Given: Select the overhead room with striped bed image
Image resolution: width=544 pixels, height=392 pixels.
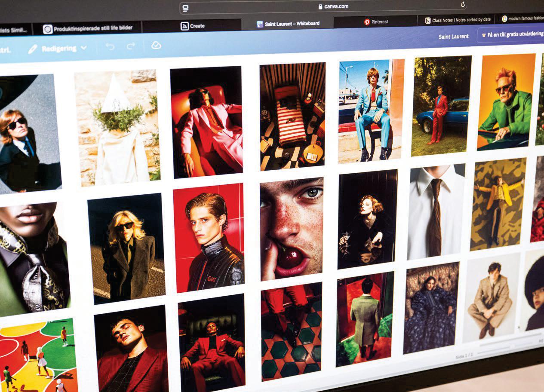Looking at the screenshot, I should pos(292,116).
